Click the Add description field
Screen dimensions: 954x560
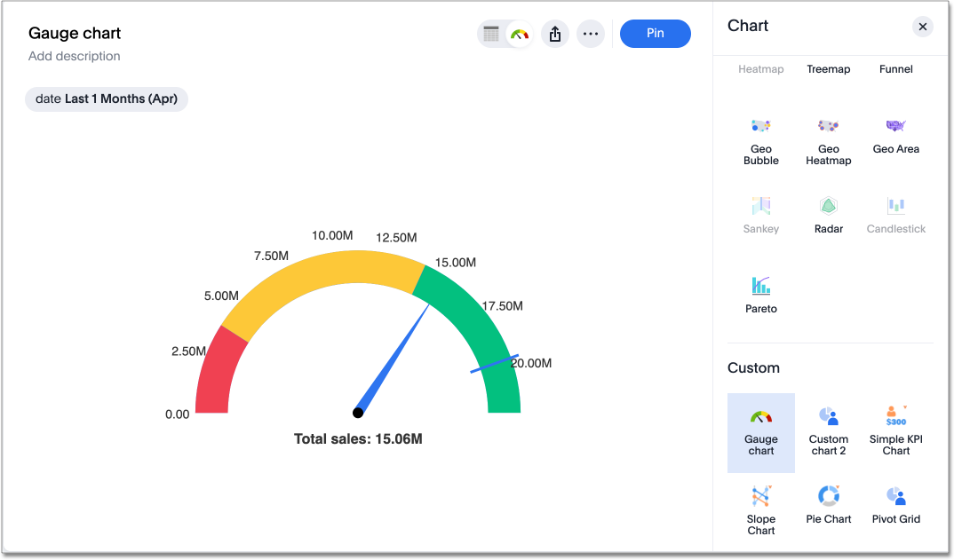[x=74, y=55]
